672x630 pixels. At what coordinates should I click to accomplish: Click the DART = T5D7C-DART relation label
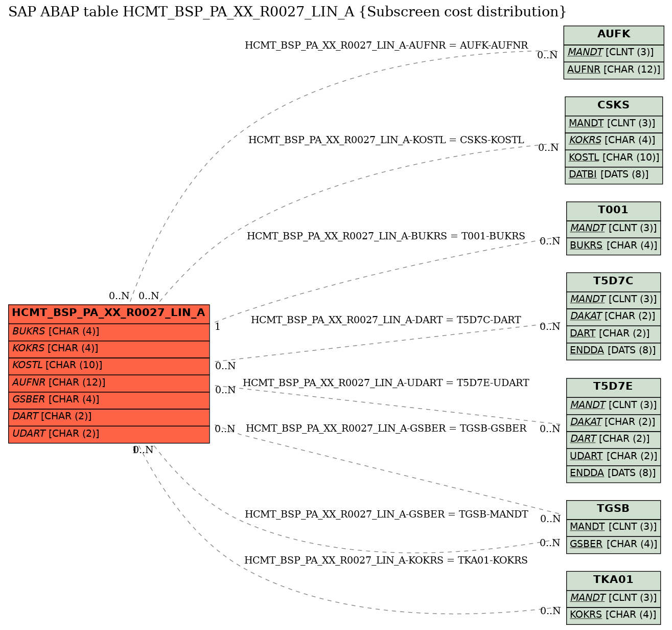[x=386, y=320]
